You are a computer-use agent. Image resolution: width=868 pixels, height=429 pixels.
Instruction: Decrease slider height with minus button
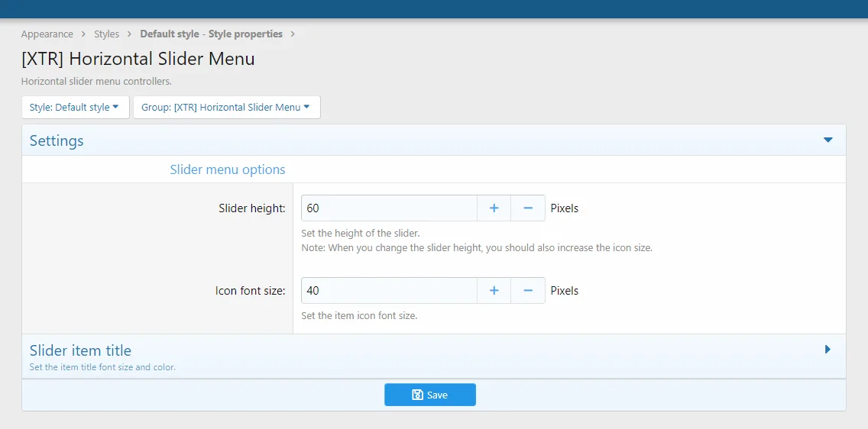(x=528, y=208)
